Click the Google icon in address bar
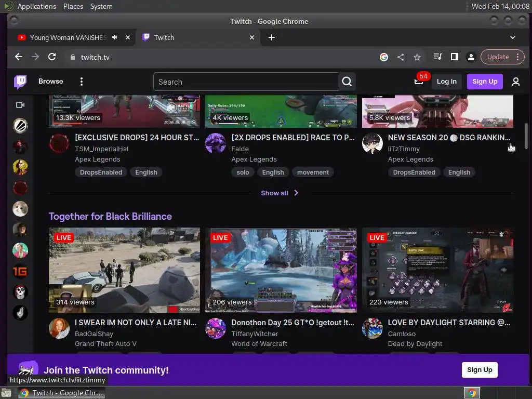 (384, 57)
